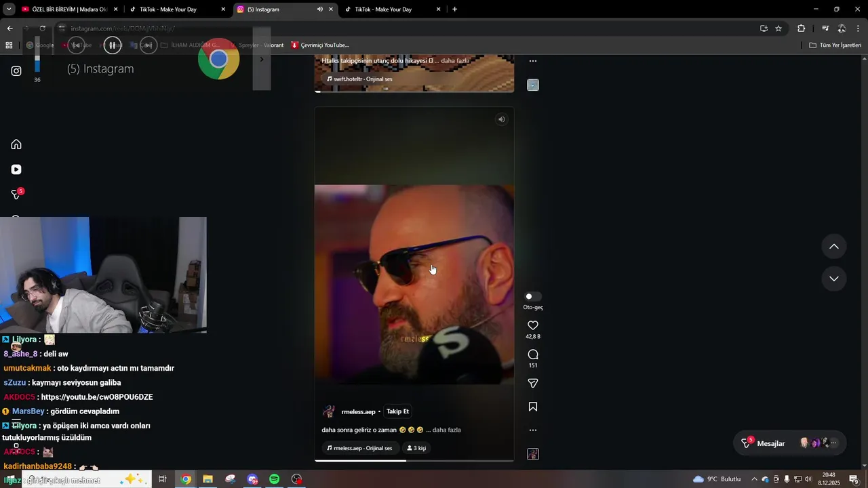Mute the Instagram tab via speaker icon
The width and height of the screenshot is (868, 488).
pos(319,9)
